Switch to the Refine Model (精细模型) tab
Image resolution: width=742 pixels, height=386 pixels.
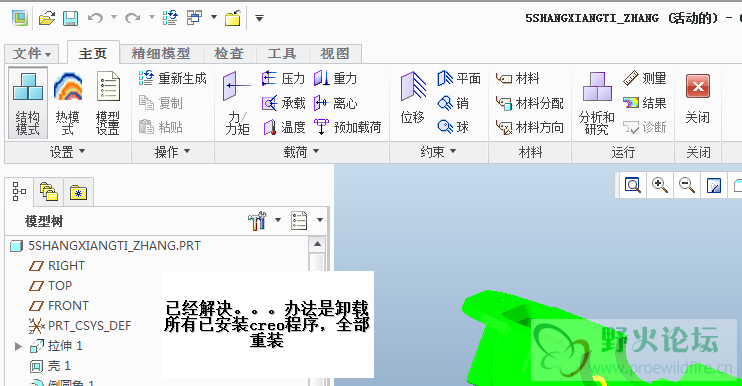tap(161, 53)
